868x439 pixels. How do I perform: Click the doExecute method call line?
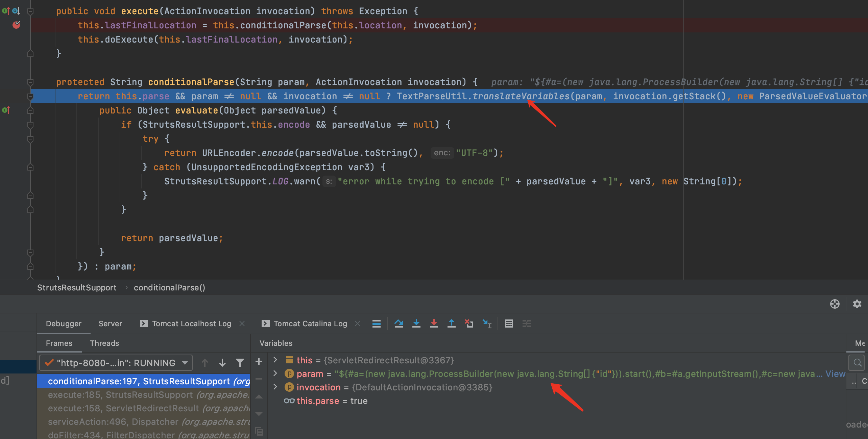pyautogui.click(x=215, y=40)
